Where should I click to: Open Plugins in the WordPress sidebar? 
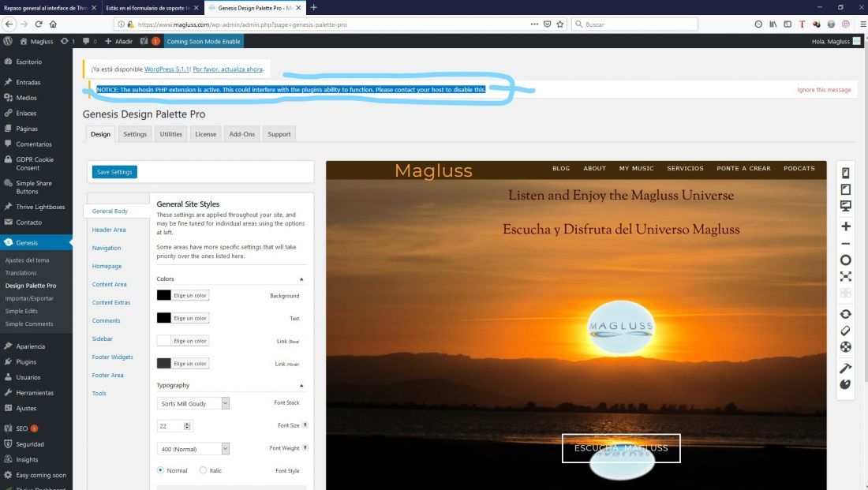point(26,361)
